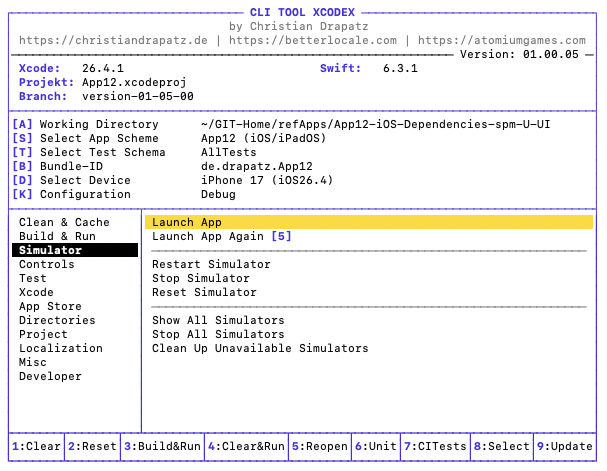
Task: Click the de.drapatz.App12 bundle value
Action: 257,166
